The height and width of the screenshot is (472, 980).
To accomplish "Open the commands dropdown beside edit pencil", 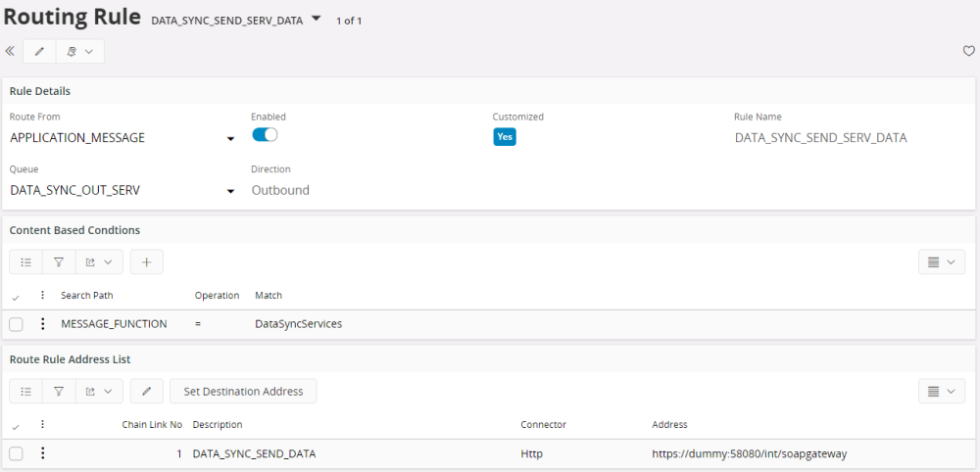I will coord(79,51).
